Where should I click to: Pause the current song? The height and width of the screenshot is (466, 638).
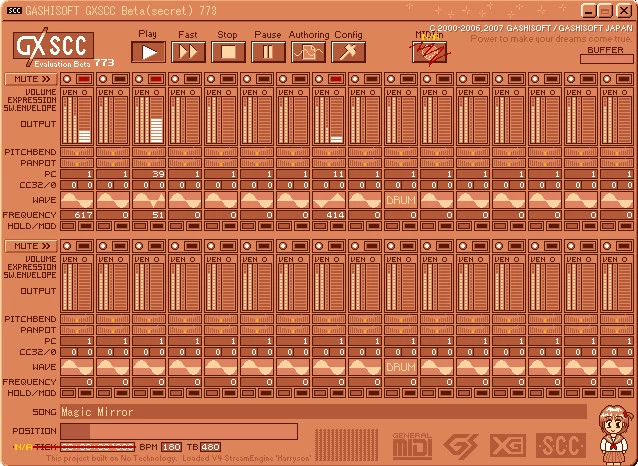(x=268, y=52)
